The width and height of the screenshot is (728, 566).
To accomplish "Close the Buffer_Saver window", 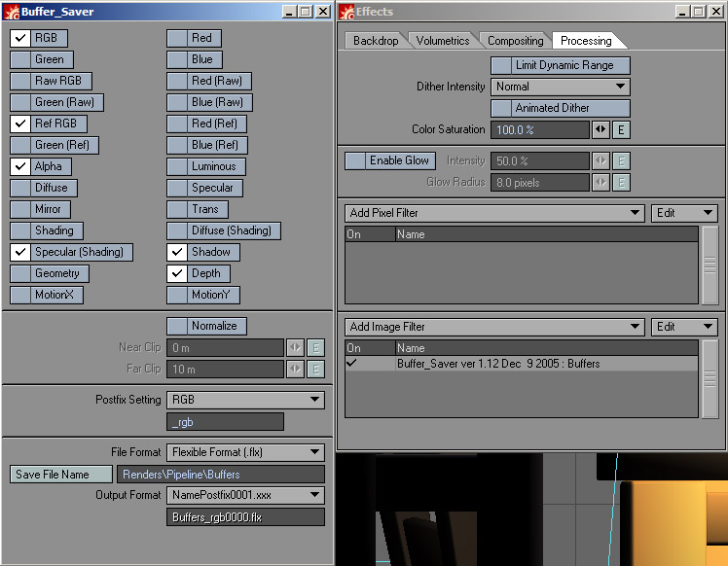I will coord(323,12).
